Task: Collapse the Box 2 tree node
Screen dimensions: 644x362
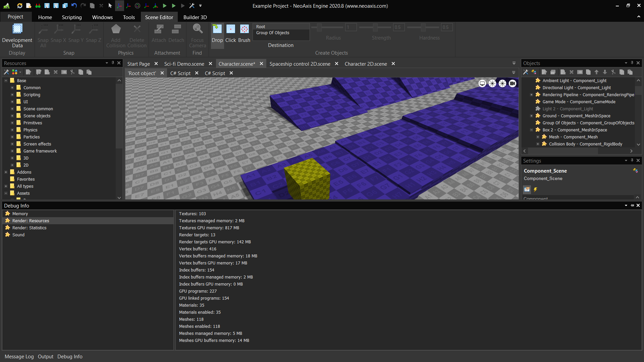Action: [x=531, y=130]
